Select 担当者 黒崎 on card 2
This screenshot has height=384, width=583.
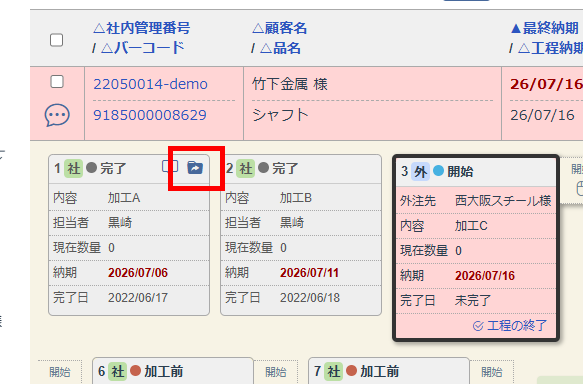292,223
